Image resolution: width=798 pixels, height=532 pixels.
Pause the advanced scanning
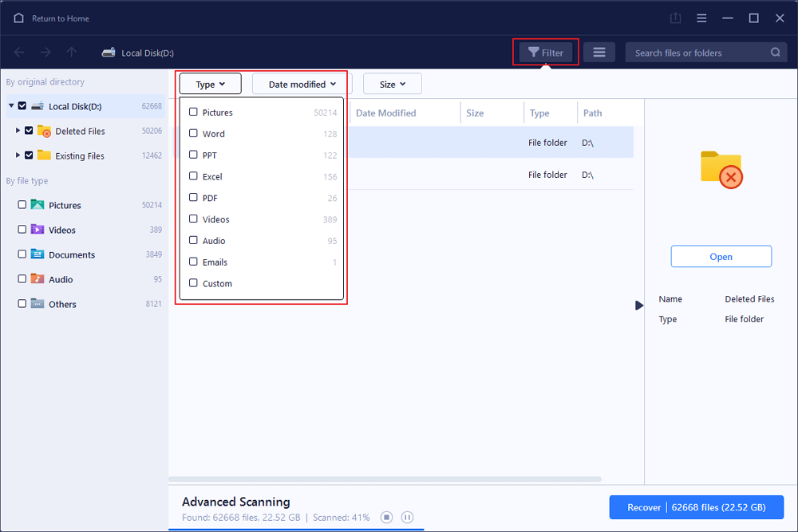407,518
